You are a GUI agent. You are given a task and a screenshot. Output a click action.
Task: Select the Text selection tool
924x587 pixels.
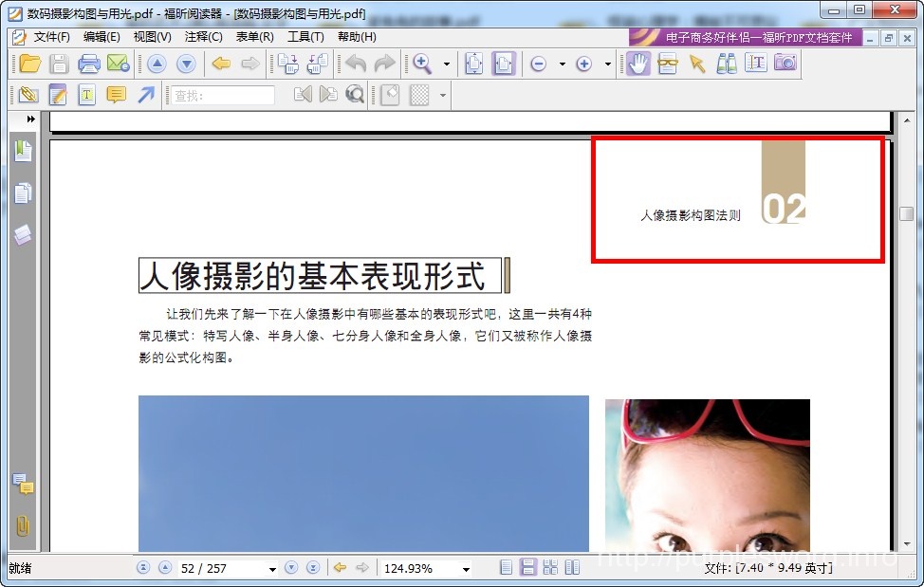pos(755,64)
